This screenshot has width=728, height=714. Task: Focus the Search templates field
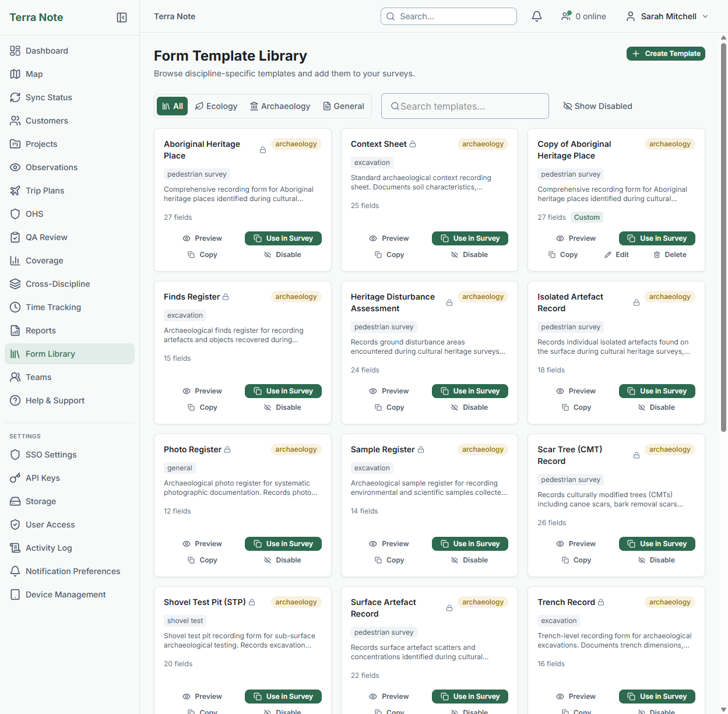coord(465,106)
